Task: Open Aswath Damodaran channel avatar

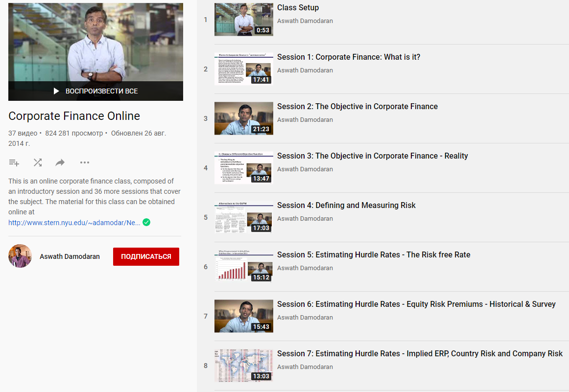Action: (20, 256)
